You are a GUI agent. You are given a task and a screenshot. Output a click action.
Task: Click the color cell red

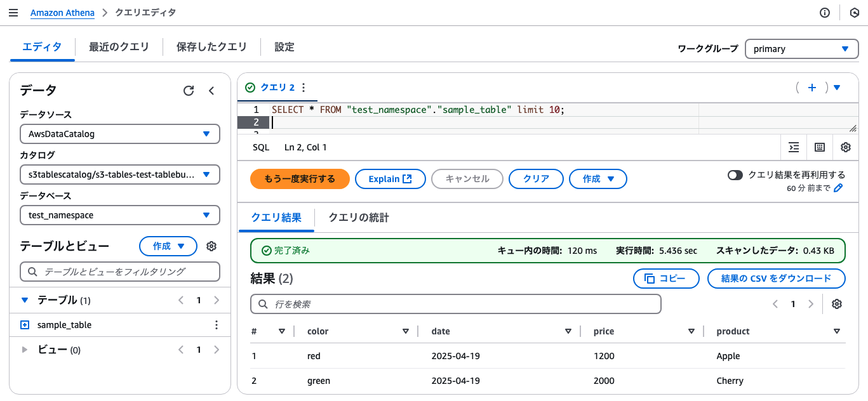[314, 356]
